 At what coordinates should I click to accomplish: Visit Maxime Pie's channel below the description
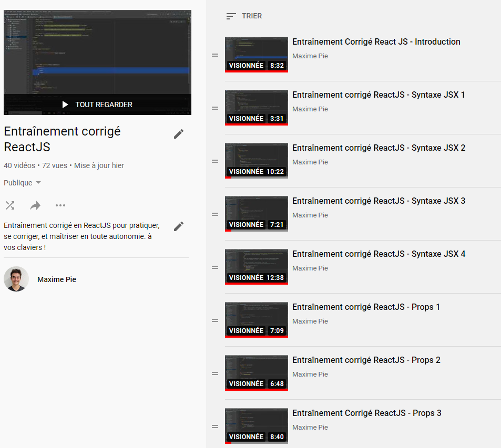click(x=56, y=279)
